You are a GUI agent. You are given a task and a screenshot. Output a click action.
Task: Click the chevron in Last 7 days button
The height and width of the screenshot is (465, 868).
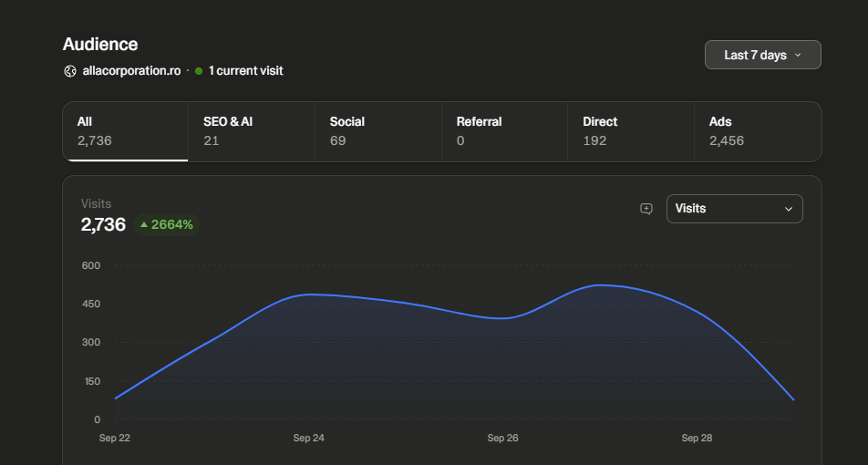798,55
